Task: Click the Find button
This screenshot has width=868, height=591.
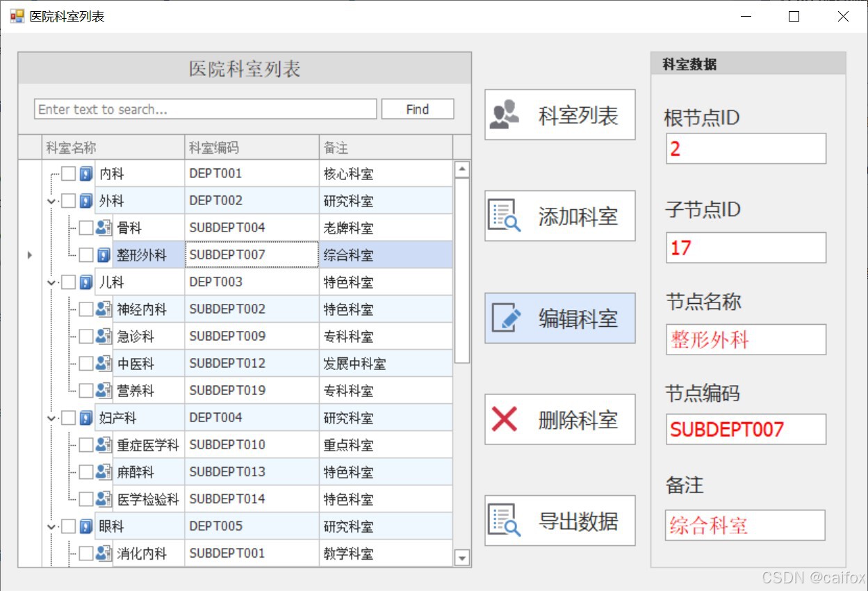Action: click(x=418, y=109)
